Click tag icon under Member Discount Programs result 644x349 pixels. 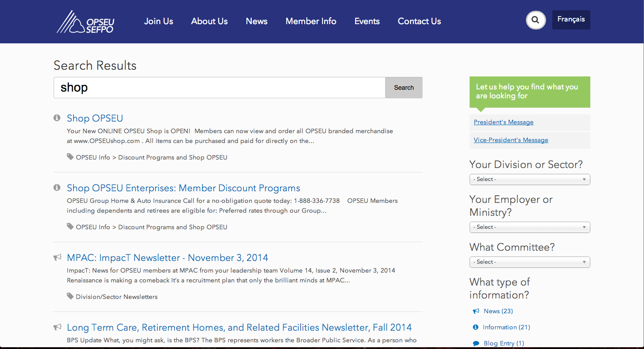point(70,227)
